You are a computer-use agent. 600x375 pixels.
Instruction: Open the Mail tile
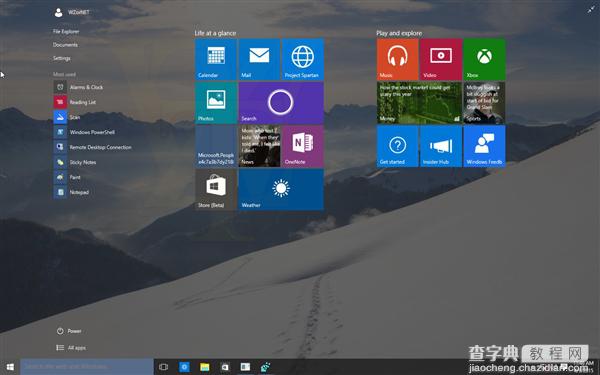click(x=259, y=59)
